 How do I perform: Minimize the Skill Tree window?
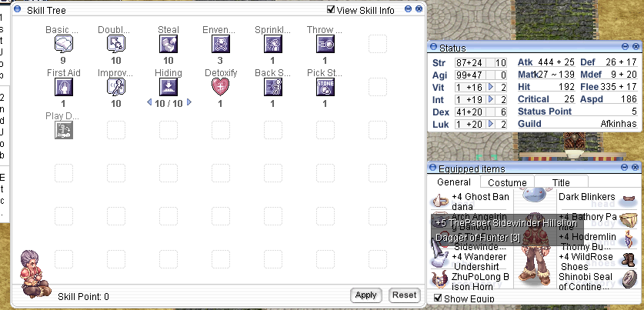pos(408,9)
